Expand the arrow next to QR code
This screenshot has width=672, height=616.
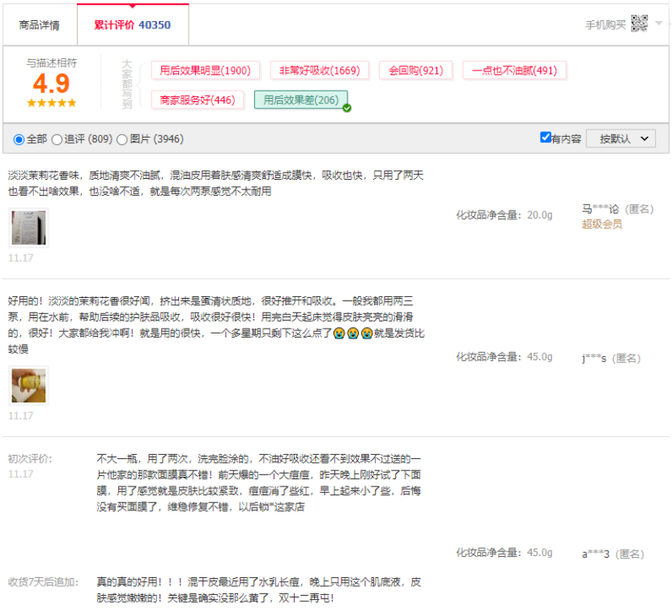tap(658, 23)
